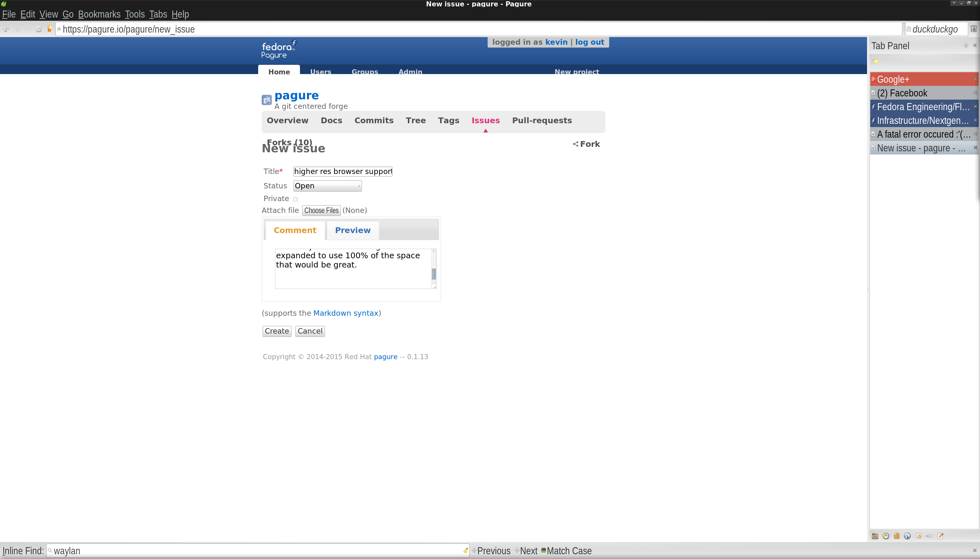Switch to the Preview tab
This screenshot has height=559, width=980.
[x=353, y=230]
